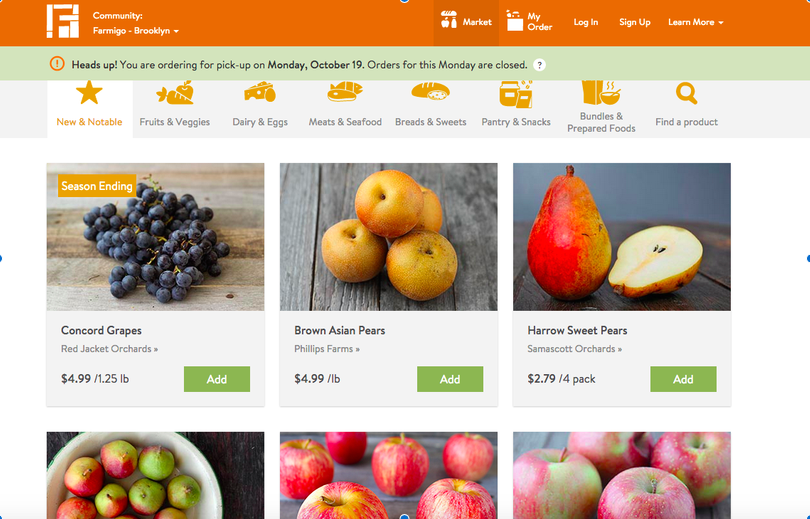Screen dimensions: 810x519
Task: Expand the Learn More menu
Action: tap(695, 22)
